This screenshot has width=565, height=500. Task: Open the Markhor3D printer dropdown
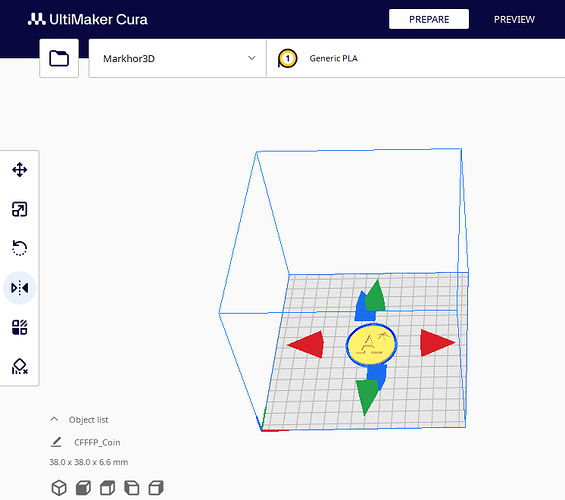click(178, 58)
